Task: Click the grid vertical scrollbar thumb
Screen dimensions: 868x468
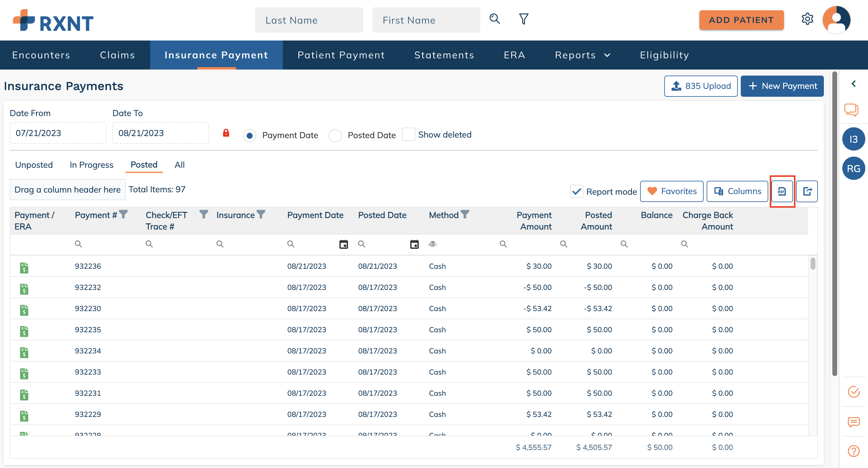Action: pos(813,264)
